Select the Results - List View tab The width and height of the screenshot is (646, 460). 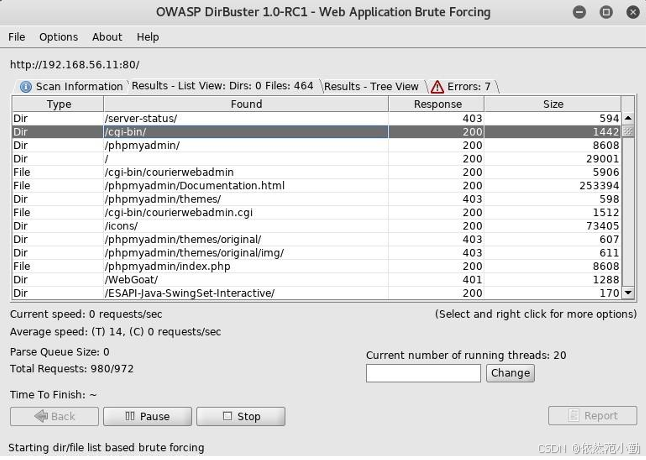click(x=222, y=86)
